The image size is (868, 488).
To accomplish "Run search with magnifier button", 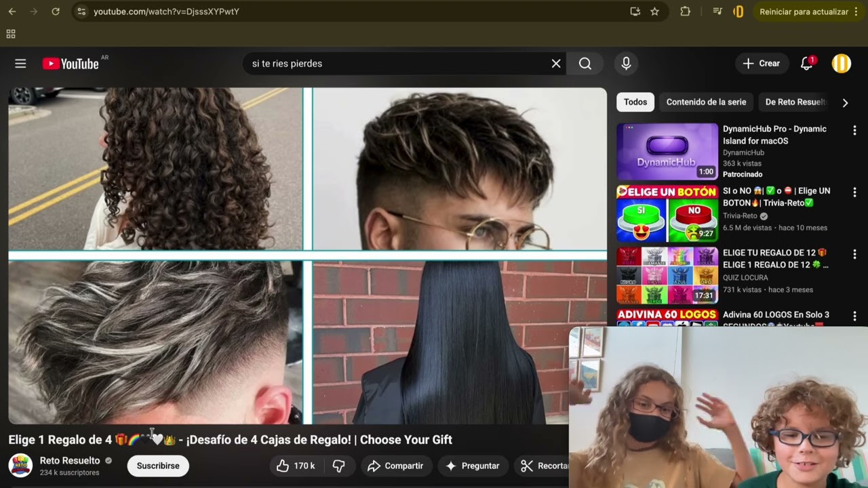I will click(x=585, y=63).
